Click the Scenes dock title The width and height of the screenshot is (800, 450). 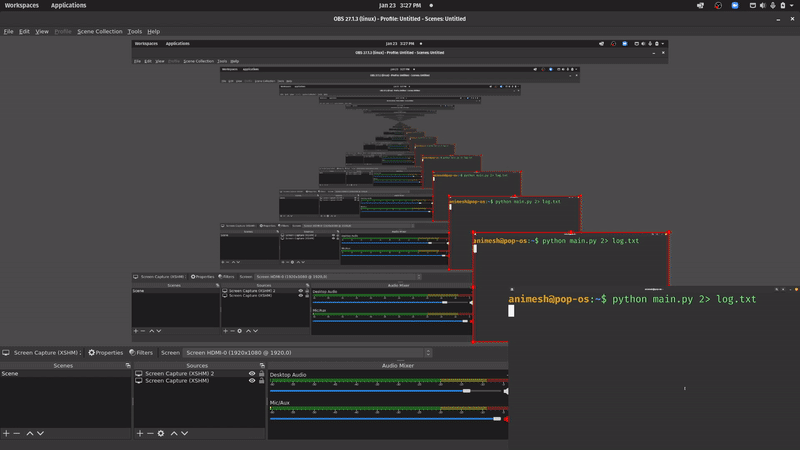pos(63,365)
